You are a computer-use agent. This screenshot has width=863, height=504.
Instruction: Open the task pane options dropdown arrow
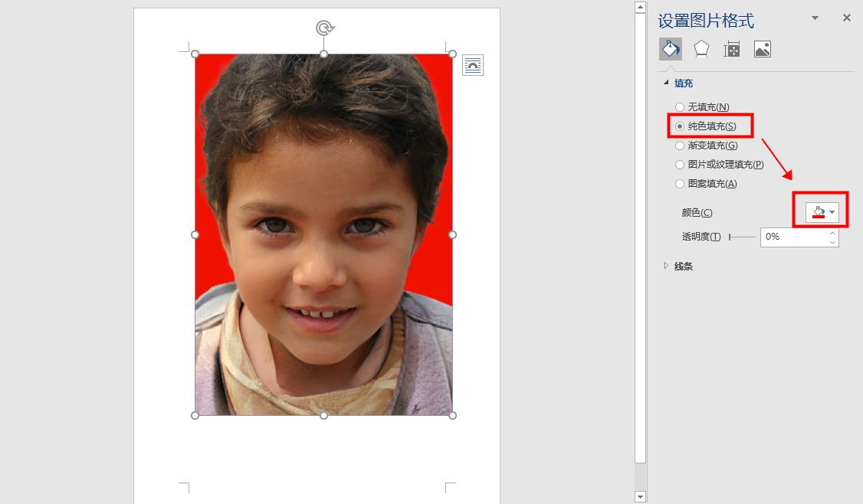(815, 18)
